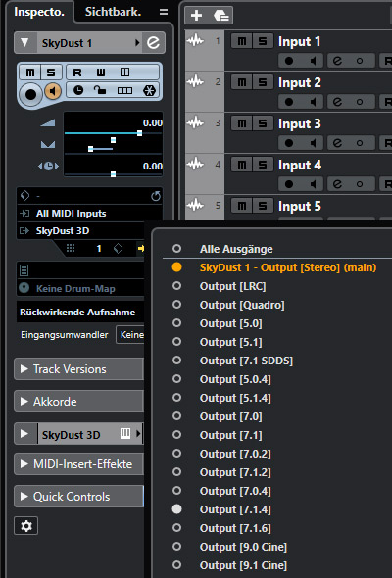This screenshot has height=578, width=392.
Task: Choose Alle Ausgänge in the output menu
Action: (x=236, y=249)
